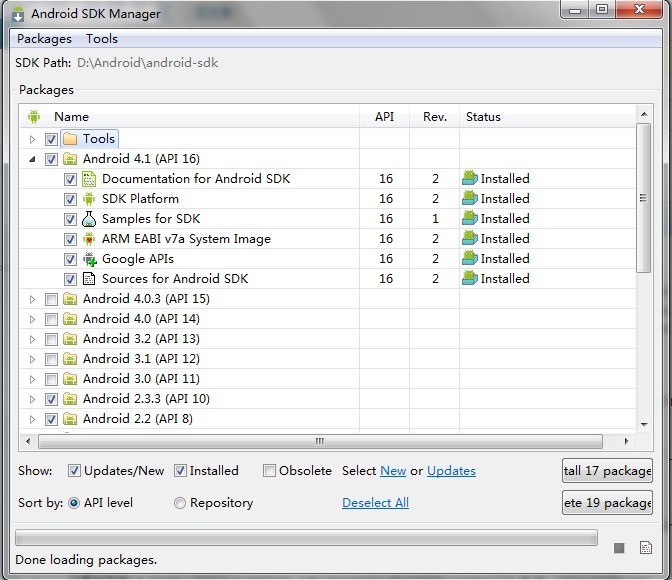Toggle the Updates/New show filter
This screenshot has height=580, width=672.
[x=74, y=471]
